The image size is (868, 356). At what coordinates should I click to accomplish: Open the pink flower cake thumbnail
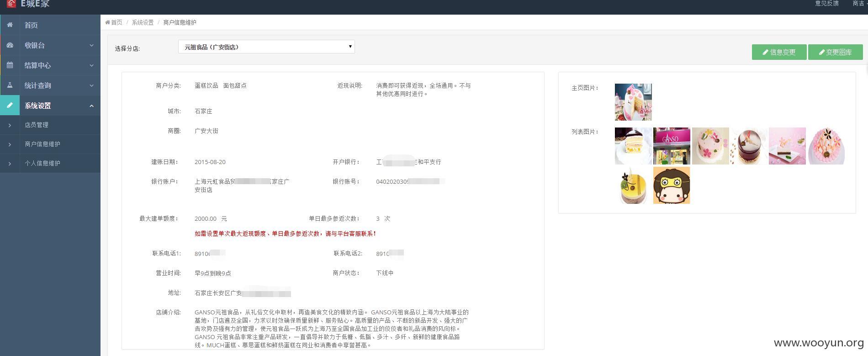point(710,146)
